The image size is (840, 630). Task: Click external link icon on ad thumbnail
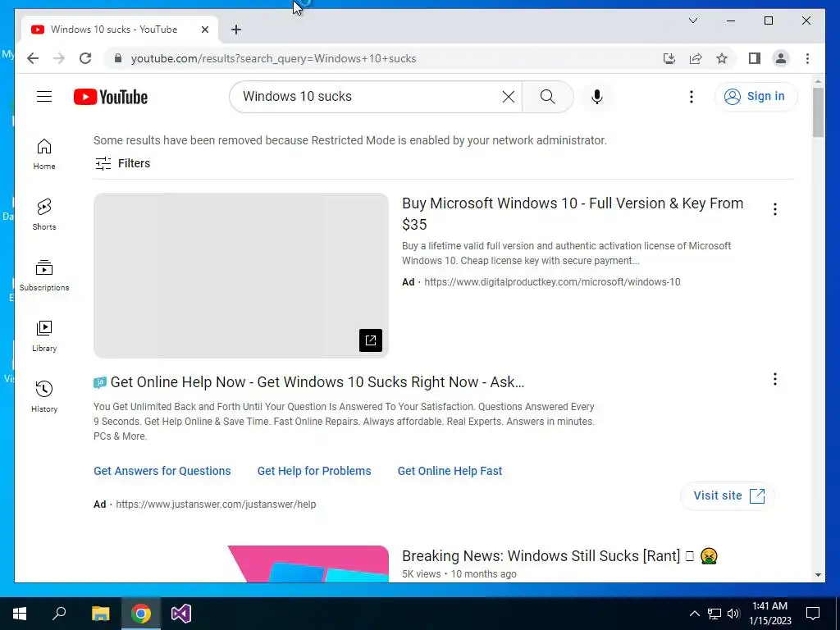click(370, 340)
